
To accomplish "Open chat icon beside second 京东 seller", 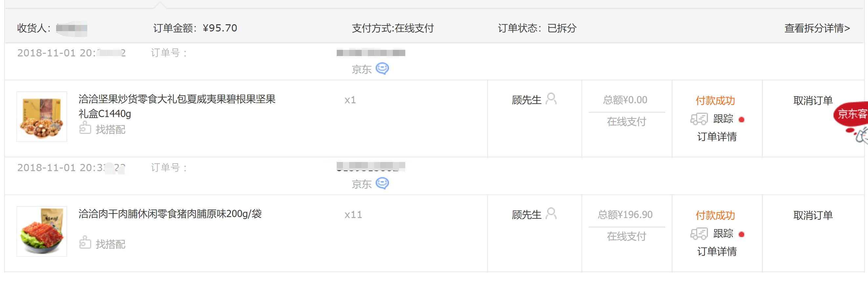I will click(382, 183).
